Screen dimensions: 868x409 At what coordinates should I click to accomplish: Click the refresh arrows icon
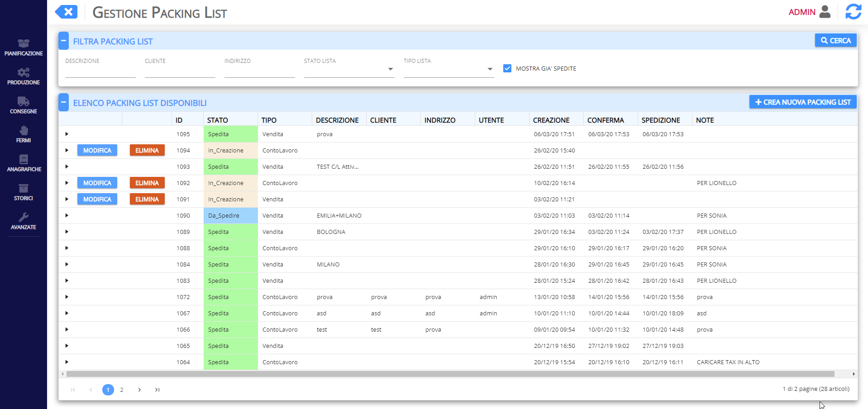click(x=853, y=12)
